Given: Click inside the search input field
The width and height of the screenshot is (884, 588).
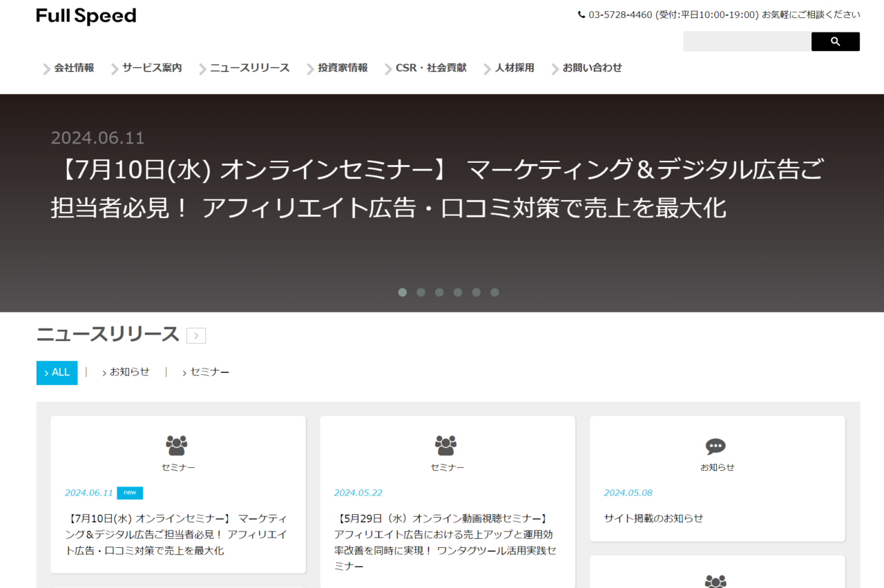Looking at the screenshot, I should pyautogui.click(x=747, y=41).
